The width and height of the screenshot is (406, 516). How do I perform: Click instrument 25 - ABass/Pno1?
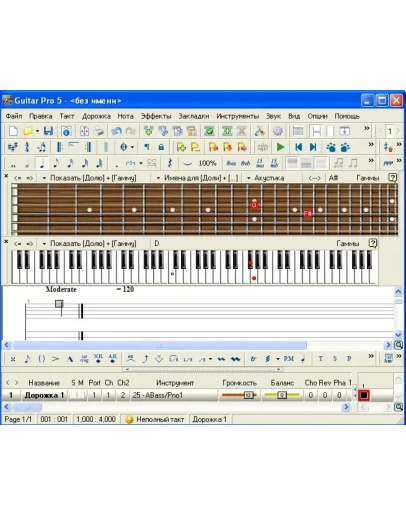[173, 396]
